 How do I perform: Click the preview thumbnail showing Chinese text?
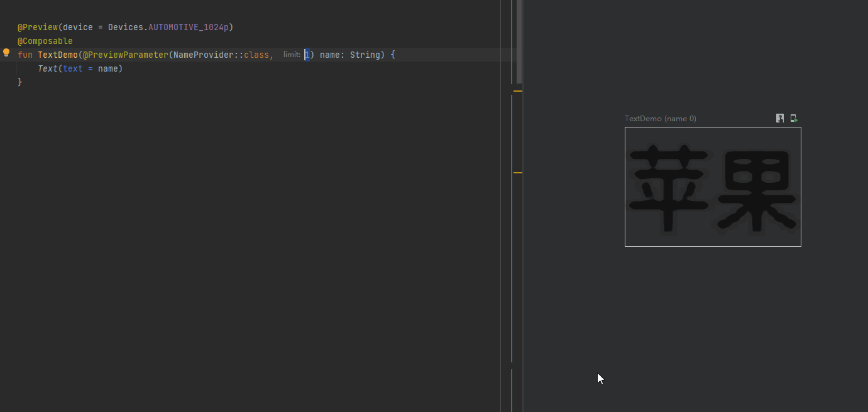(713, 187)
